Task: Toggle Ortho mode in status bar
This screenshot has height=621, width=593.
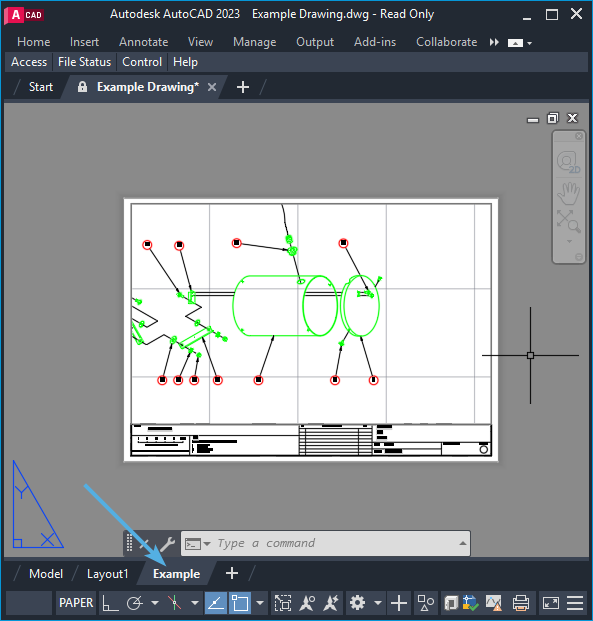Action: point(110,603)
